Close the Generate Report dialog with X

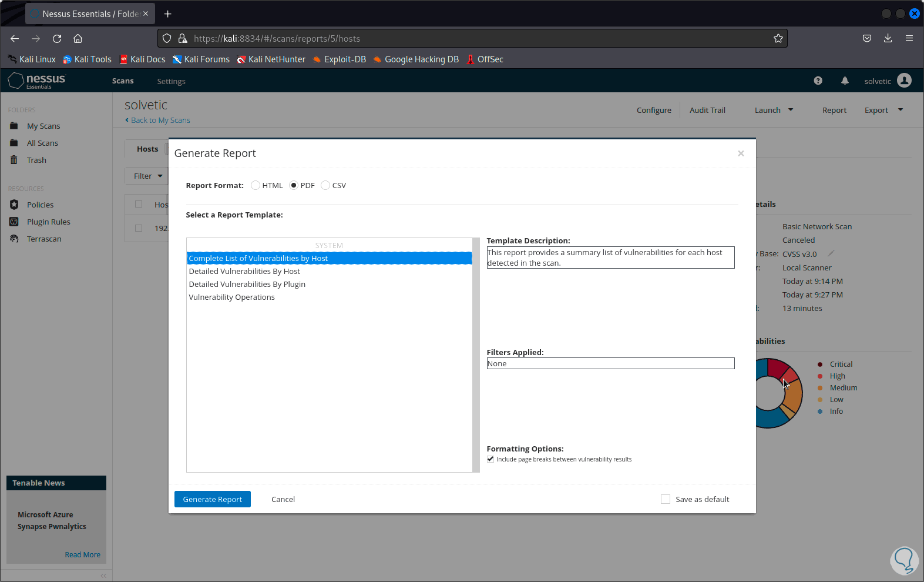click(x=741, y=153)
